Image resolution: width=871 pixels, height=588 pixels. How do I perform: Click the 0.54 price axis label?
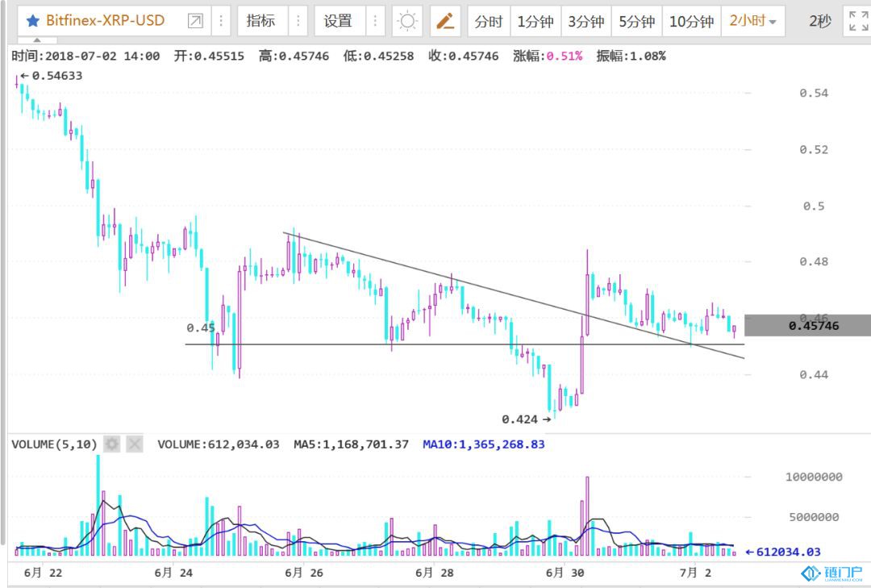tap(814, 93)
